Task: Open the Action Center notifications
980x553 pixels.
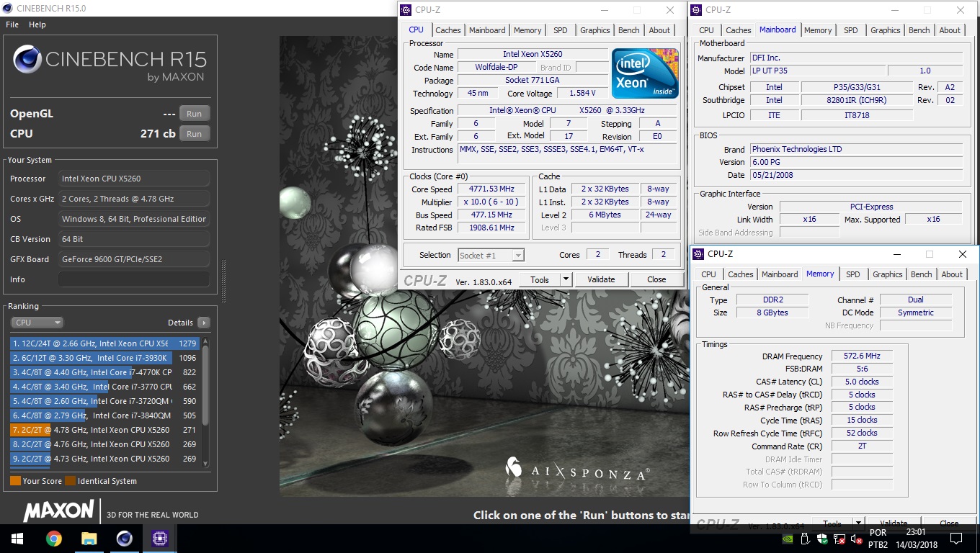Action: click(956, 539)
